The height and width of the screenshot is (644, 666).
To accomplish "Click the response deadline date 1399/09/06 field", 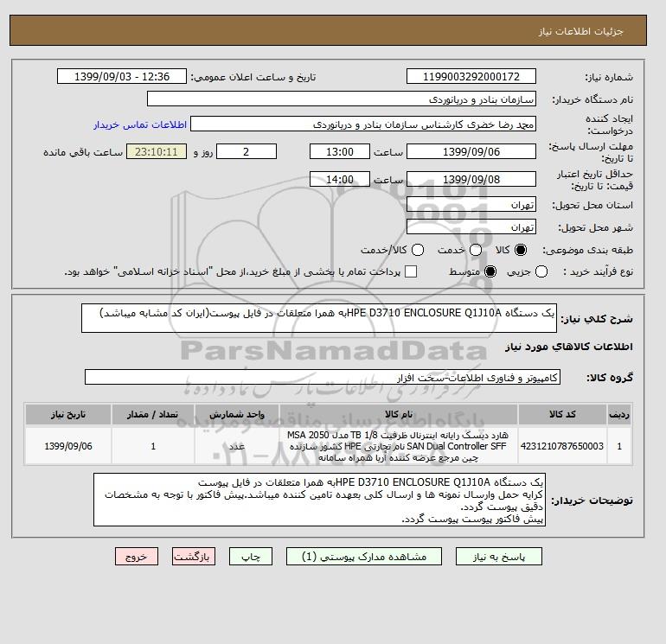I will tap(471, 151).
